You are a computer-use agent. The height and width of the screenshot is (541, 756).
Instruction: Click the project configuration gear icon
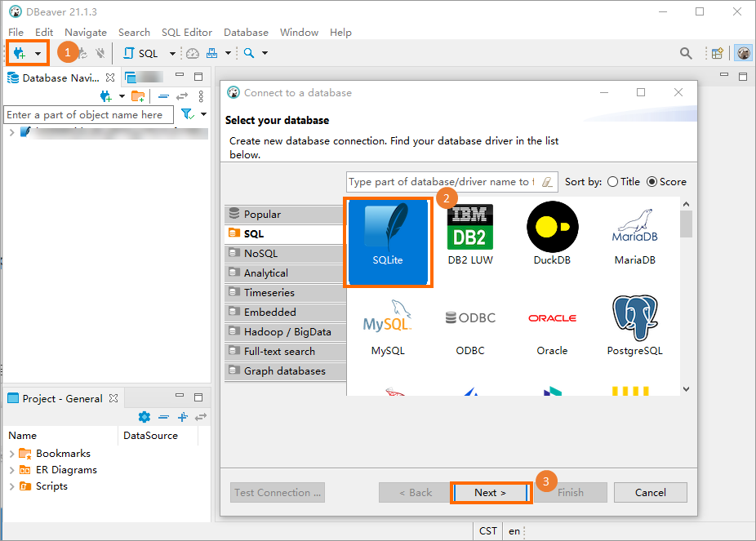point(145,417)
